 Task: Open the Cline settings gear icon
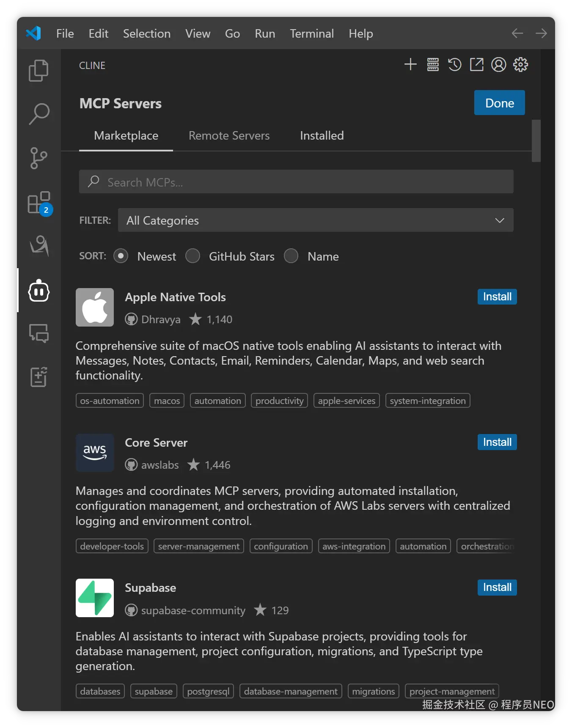520,65
